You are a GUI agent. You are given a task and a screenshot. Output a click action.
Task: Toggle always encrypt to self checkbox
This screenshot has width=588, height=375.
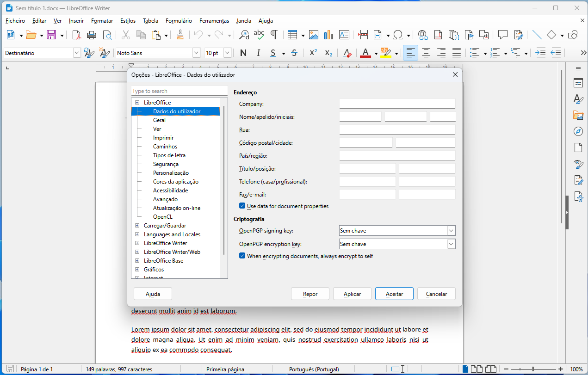point(242,256)
